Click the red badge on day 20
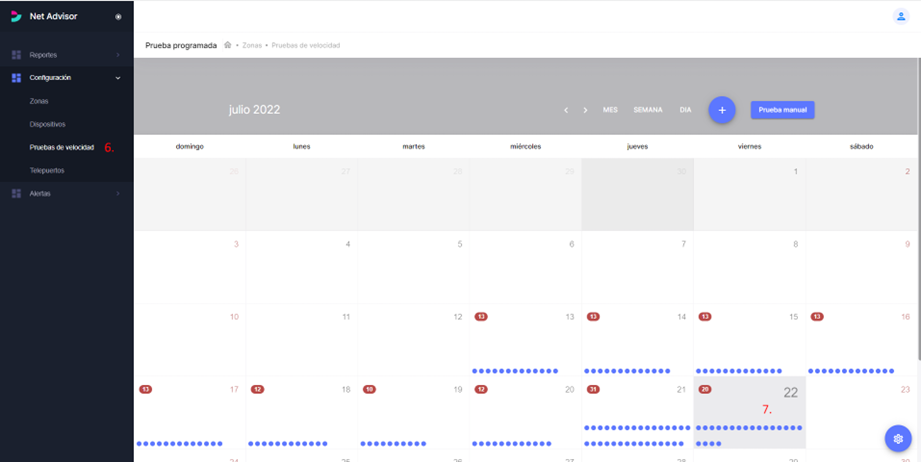 481,389
